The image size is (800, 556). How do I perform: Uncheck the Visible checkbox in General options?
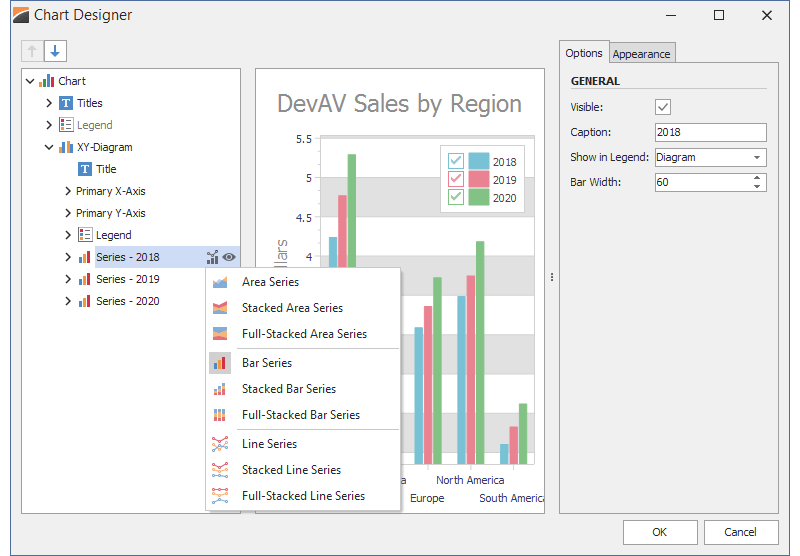pyautogui.click(x=663, y=107)
